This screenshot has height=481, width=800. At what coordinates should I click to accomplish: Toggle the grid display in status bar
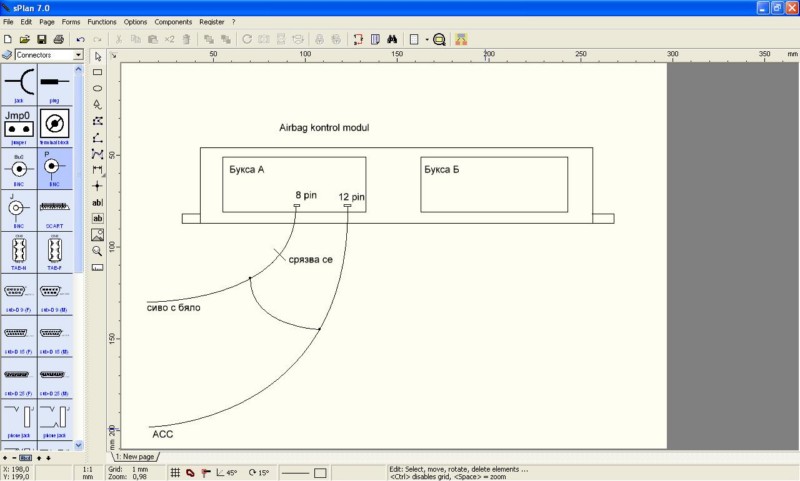175,472
